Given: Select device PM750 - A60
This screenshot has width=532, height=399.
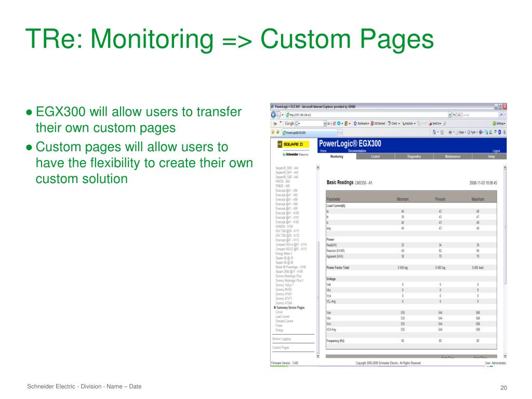Looking at the screenshot, I should coord(283,181).
